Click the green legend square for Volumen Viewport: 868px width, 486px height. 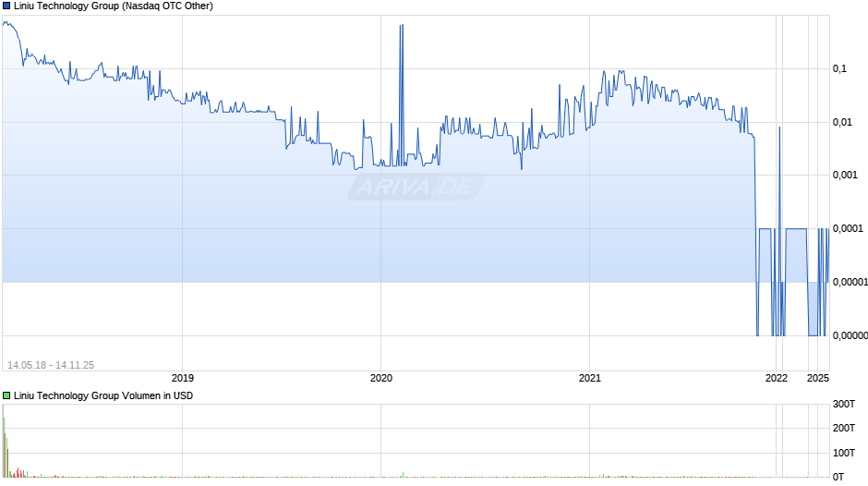click(x=6, y=395)
